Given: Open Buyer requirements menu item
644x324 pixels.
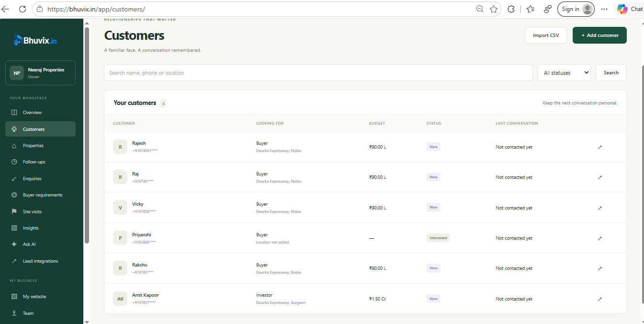Looking at the screenshot, I should click(40, 195).
